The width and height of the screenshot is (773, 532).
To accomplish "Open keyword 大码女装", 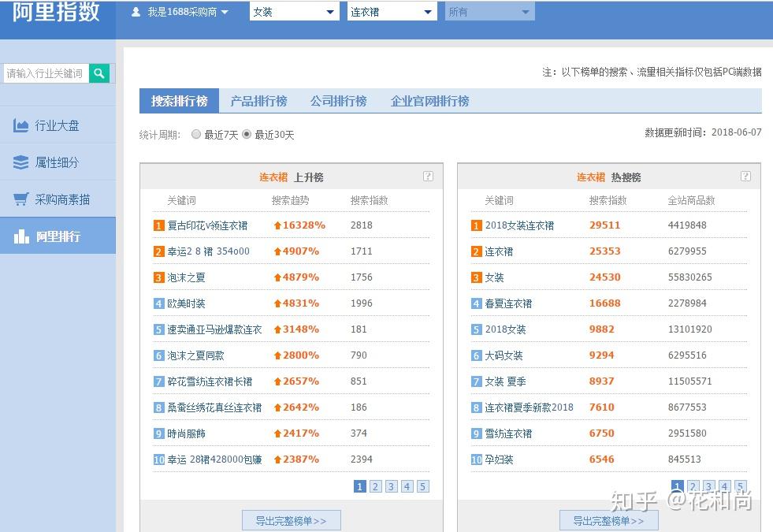I will coord(504,355).
